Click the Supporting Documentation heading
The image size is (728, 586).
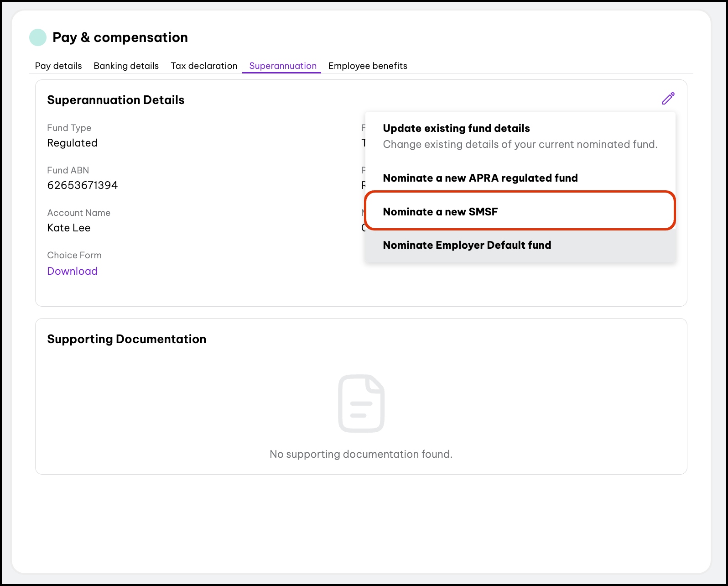[126, 339]
